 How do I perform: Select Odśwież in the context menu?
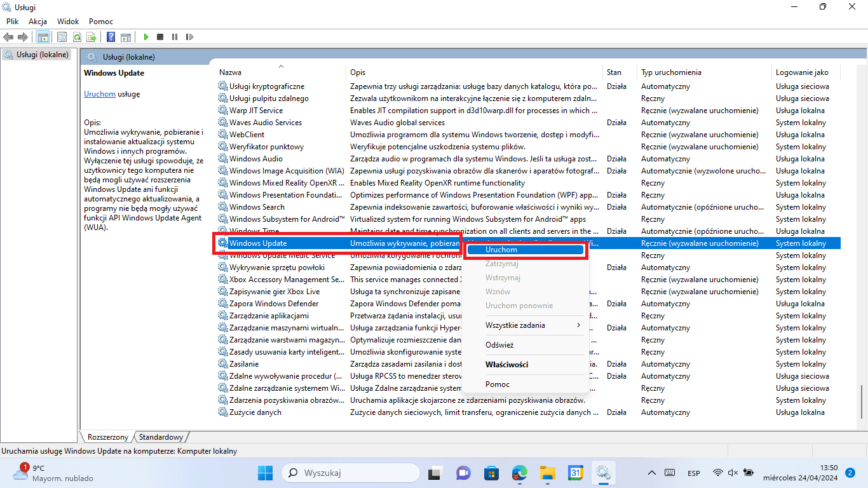tap(525, 345)
